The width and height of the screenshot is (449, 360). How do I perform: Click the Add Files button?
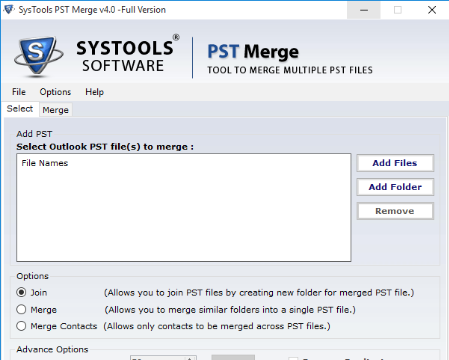(395, 163)
